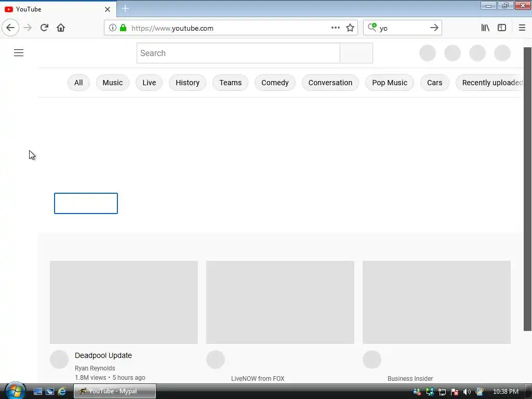532x399 pixels.
Task: Select the YouTube - Mypal taskbar button
Action: pyautogui.click(x=115, y=391)
